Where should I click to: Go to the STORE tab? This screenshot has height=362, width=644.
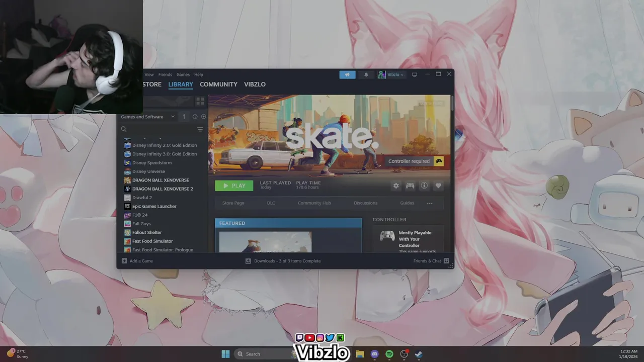coord(152,84)
